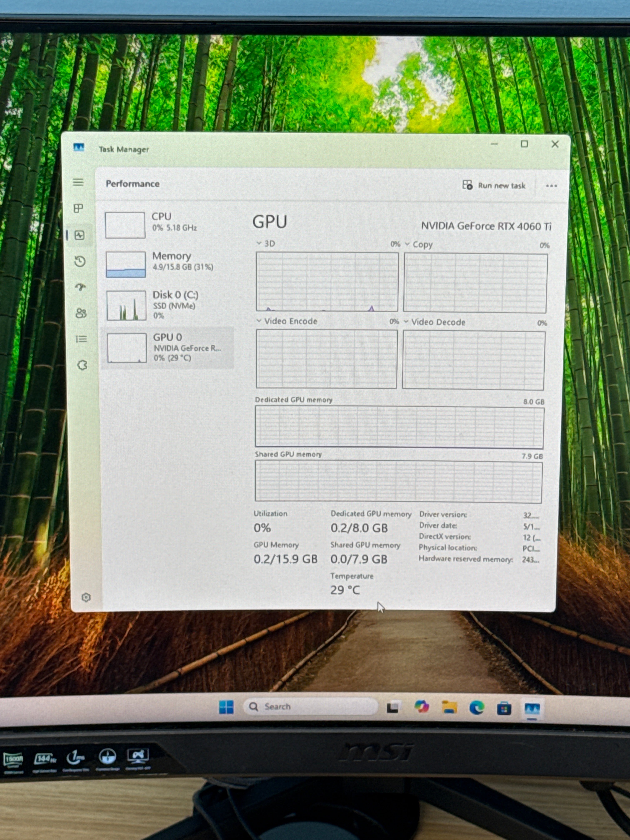Viewport: 630px width, 840px height.
Task: Maximize the Task Manager window
Action: [524, 144]
